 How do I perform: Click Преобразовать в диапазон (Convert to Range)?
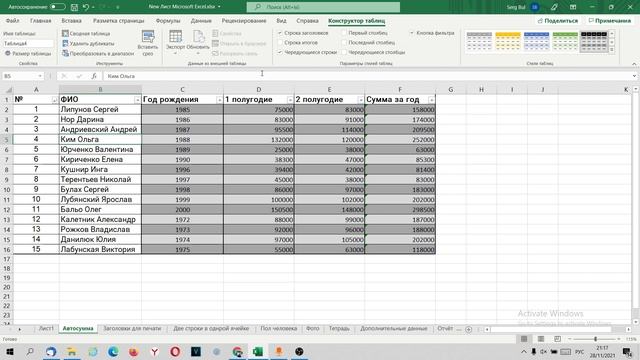pyautogui.click(x=98, y=53)
